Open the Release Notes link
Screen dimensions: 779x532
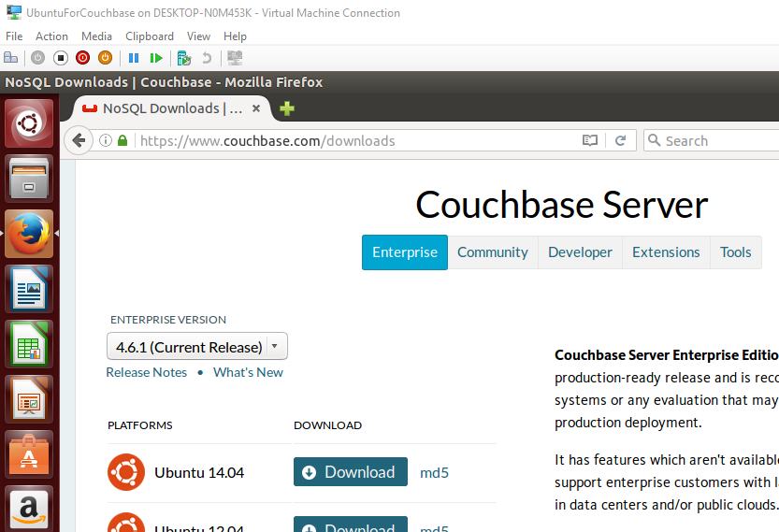(147, 372)
